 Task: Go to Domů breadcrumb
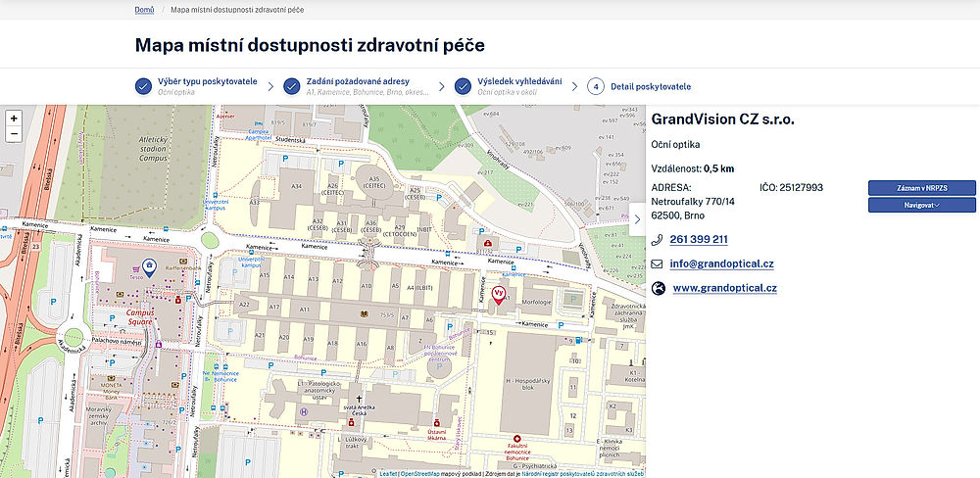tap(144, 9)
